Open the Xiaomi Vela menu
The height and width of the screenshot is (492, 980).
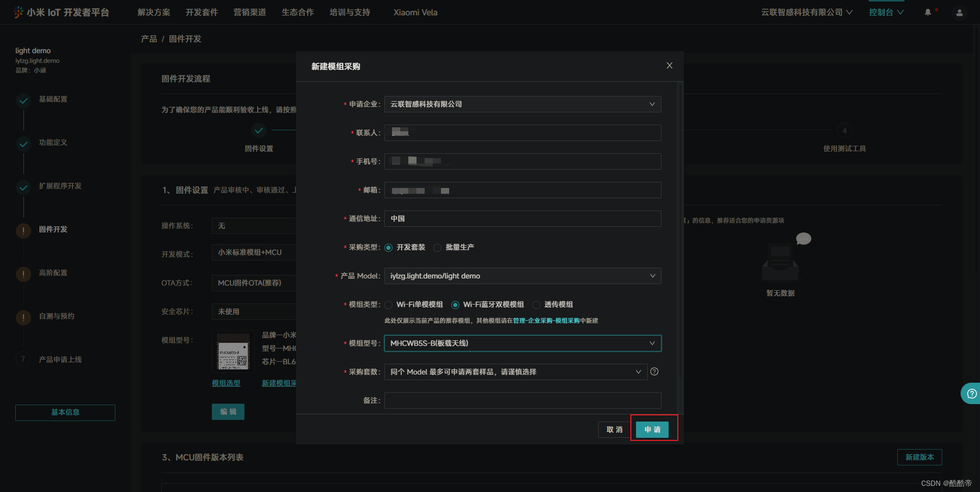(x=415, y=12)
